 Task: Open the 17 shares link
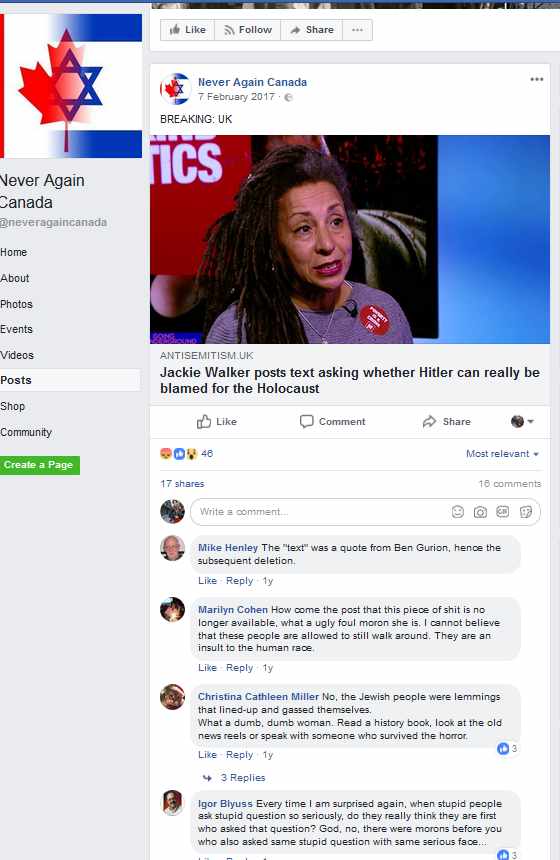(x=182, y=484)
